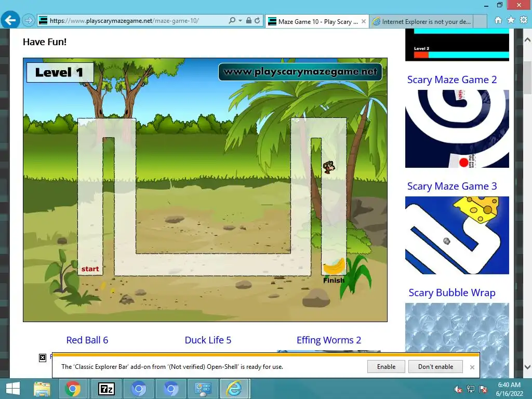Viewport: 532px width, 399px height.
Task: Dismiss the add-on notification bar
Action: click(472, 367)
